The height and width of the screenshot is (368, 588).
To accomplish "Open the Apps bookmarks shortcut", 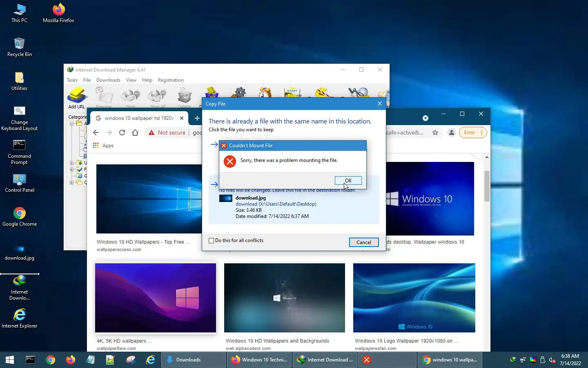I will coord(103,146).
